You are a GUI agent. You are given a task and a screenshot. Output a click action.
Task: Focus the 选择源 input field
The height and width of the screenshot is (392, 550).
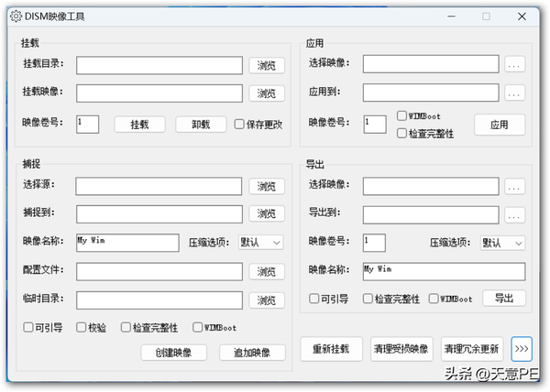[x=159, y=186]
